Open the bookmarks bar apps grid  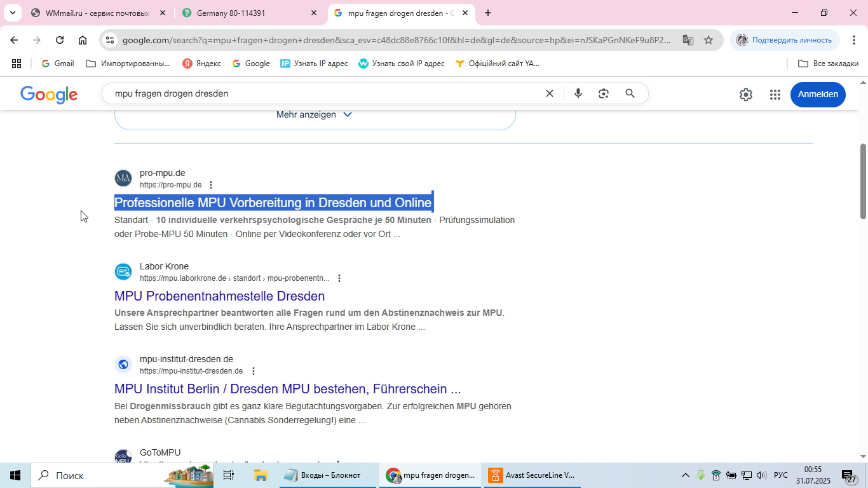click(17, 64)
